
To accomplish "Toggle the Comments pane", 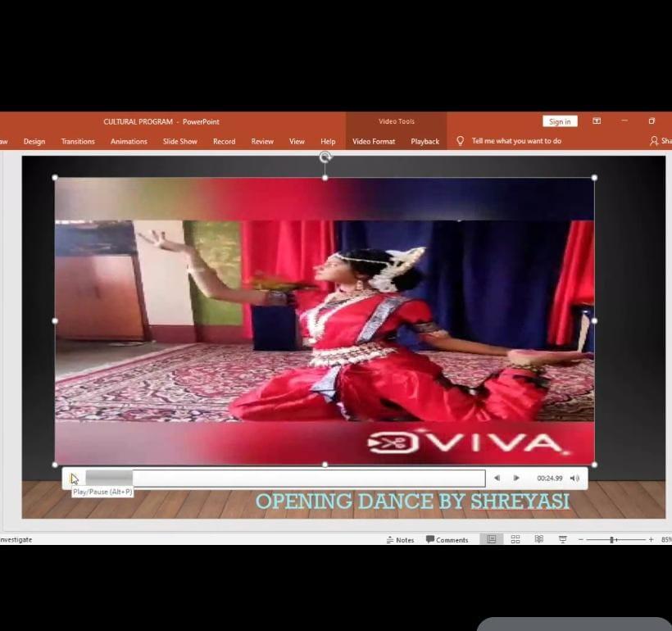I will click(447, 540).
